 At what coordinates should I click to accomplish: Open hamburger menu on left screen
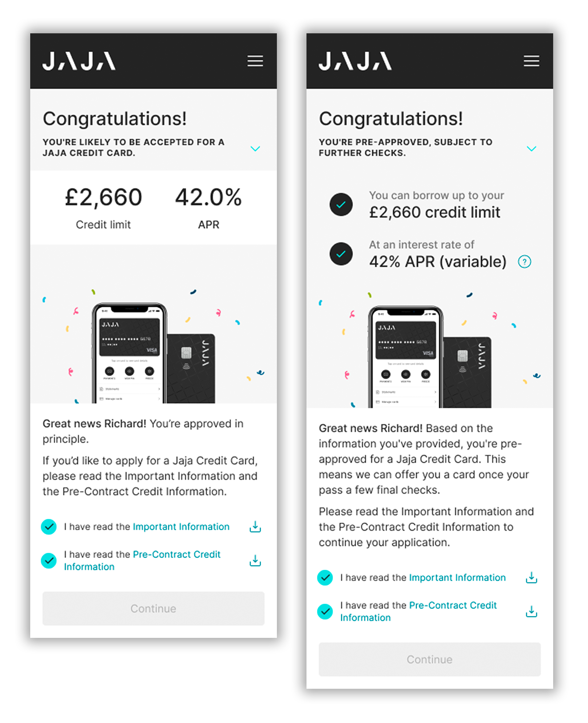[255, 61]
